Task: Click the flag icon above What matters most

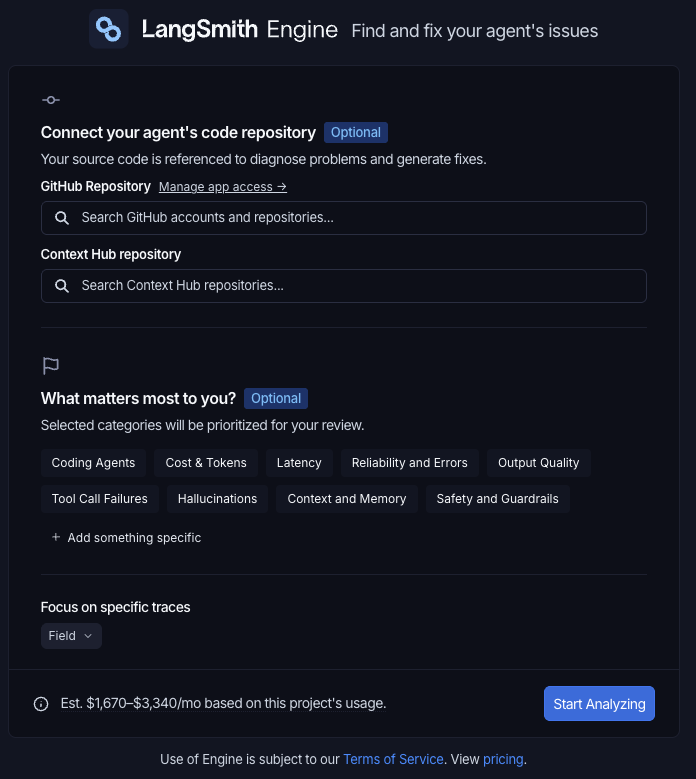Action: pyautogui.click(x=51, y=366)
